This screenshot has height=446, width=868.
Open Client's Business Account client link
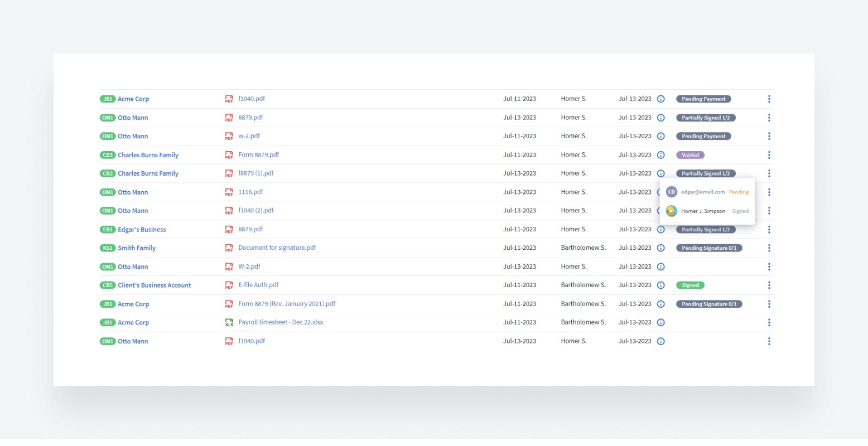click(154, 285)
